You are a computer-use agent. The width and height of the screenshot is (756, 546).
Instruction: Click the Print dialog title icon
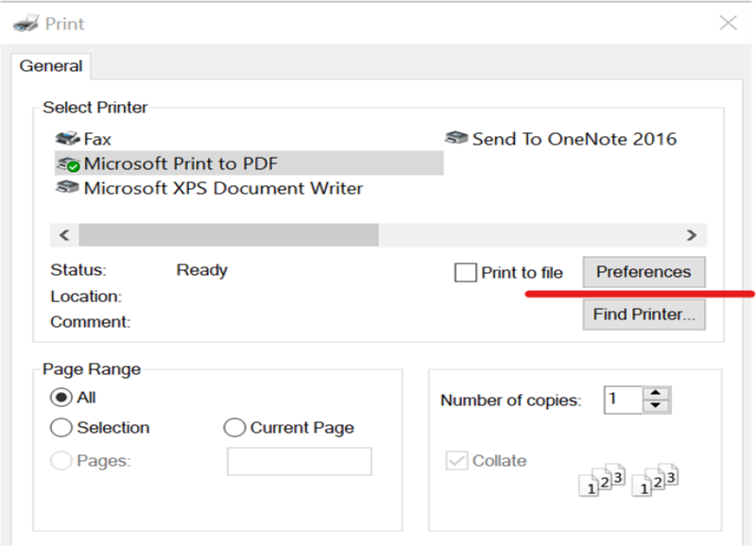pos(26,23)
